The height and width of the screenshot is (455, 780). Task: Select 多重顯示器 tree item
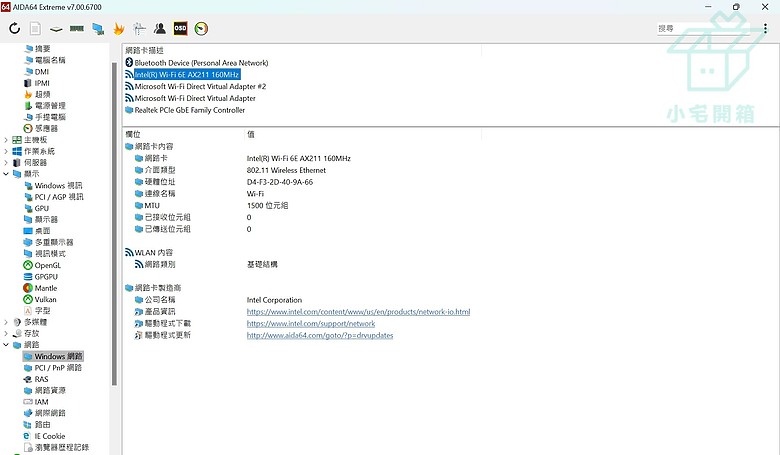pos(48,242)
